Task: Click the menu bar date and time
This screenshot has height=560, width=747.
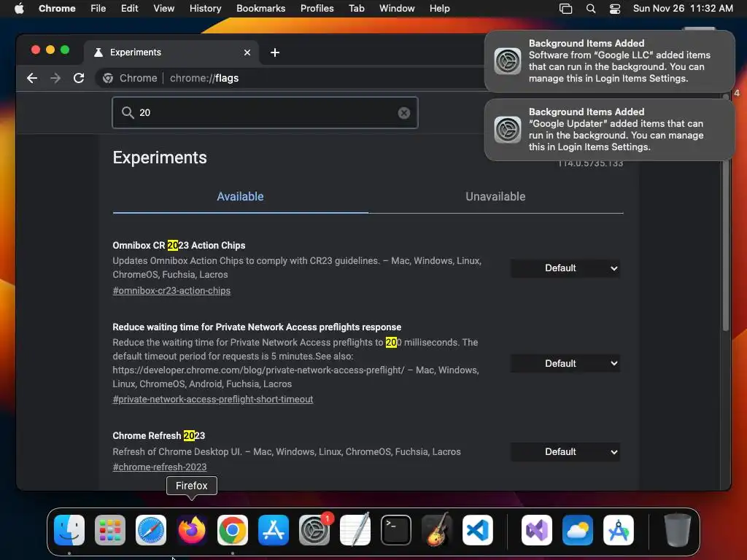Action: point(683,8)
